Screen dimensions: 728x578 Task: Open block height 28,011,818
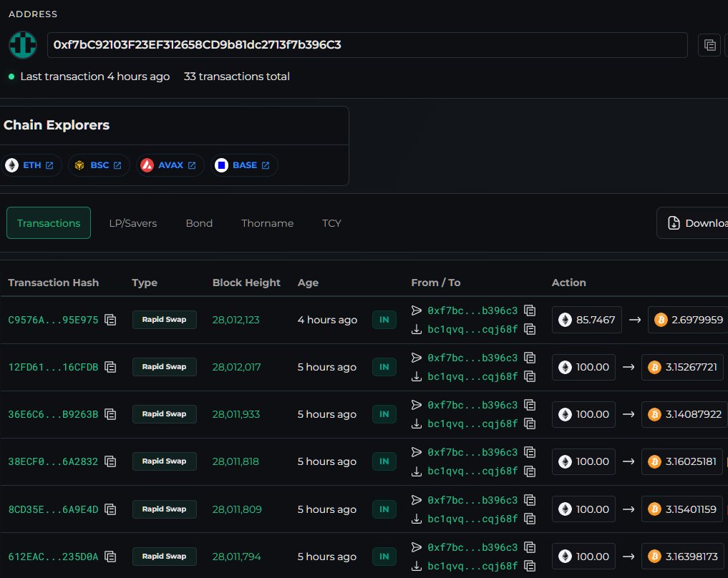236,461
